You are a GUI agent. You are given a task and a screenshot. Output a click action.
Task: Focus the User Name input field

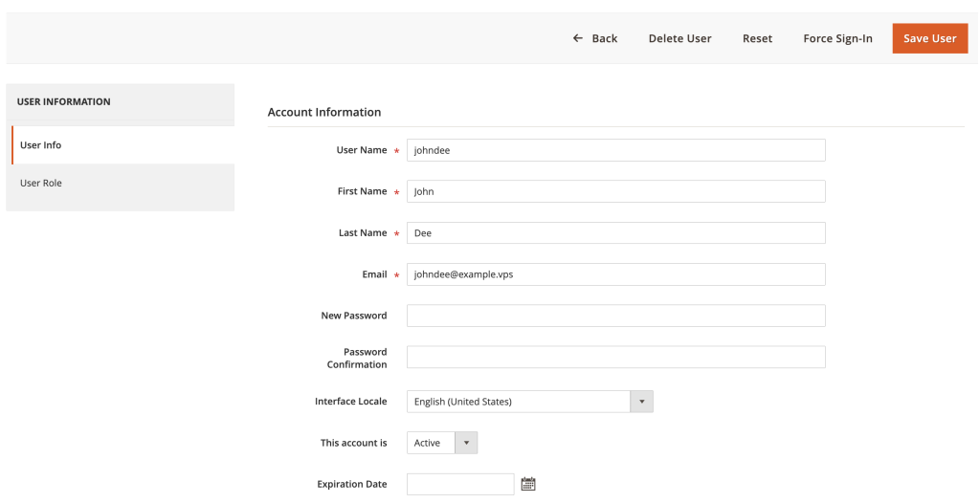tap(615, 150)
